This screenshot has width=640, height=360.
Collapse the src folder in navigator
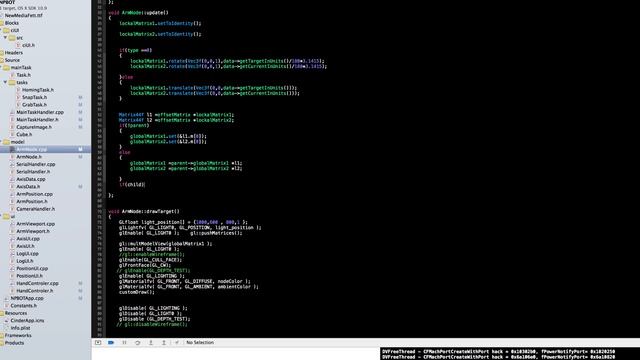[x=5, y=38]
